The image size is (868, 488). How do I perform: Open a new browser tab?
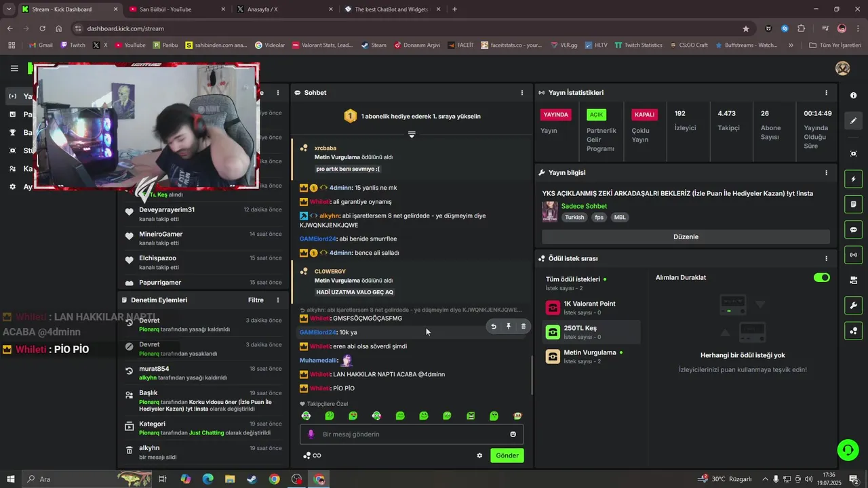454,9
